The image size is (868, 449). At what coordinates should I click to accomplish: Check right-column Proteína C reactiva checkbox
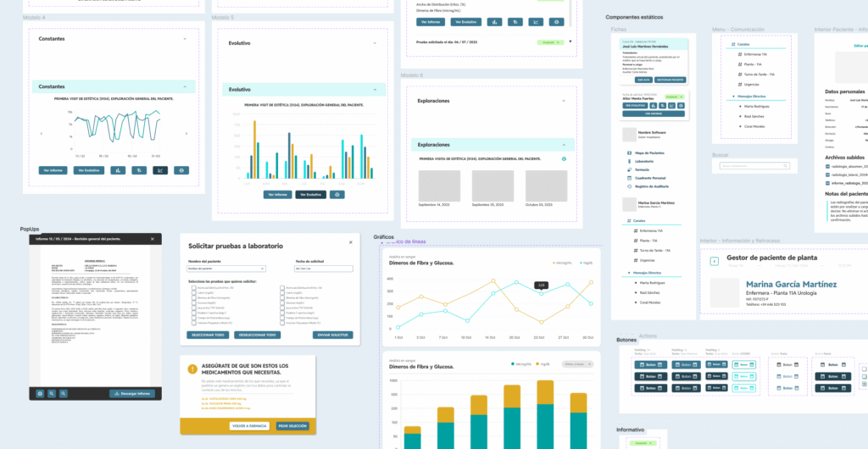(x=282, y=313)
